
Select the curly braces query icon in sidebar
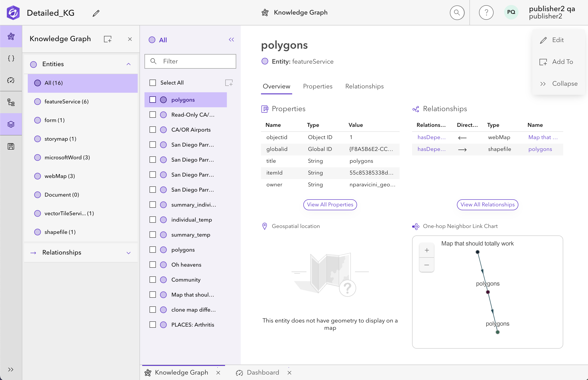tap(11, 58)
